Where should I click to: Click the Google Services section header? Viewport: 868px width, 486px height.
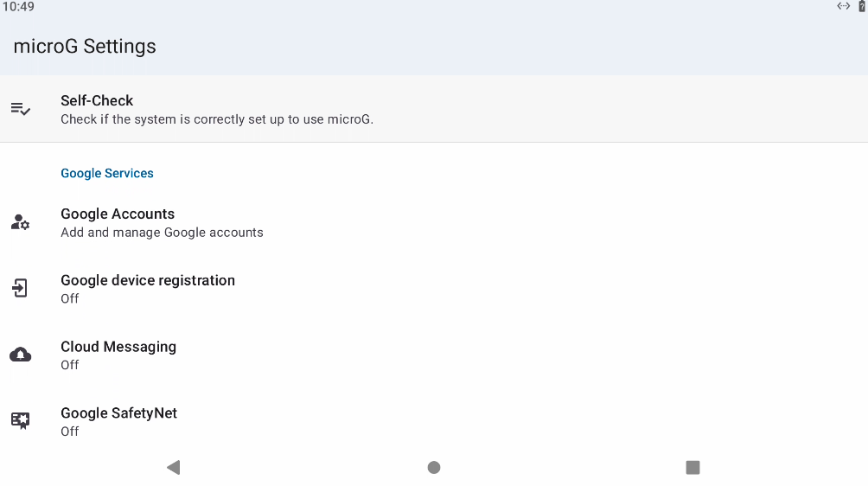click(x=107, y=173)
